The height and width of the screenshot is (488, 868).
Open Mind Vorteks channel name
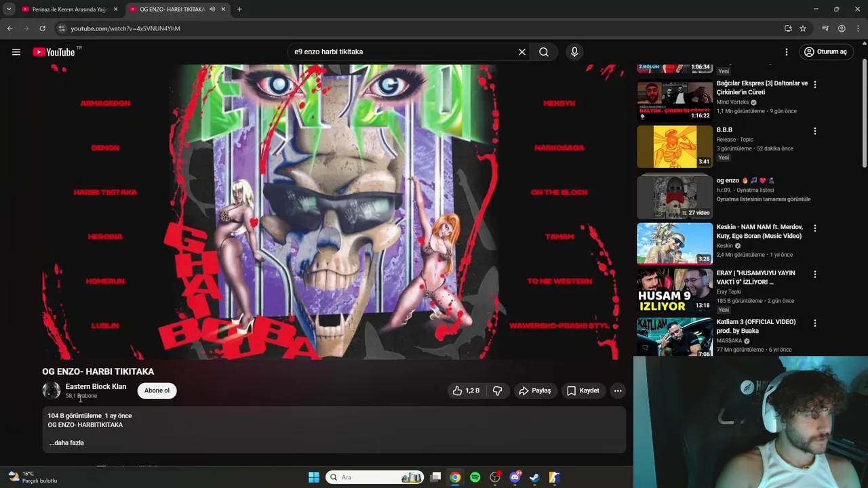coord(732,102)
